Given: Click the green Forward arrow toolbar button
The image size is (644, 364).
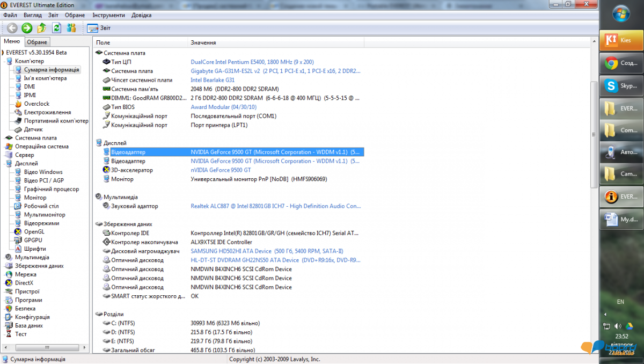Looking at the screenshot, I should coord(27,28).
